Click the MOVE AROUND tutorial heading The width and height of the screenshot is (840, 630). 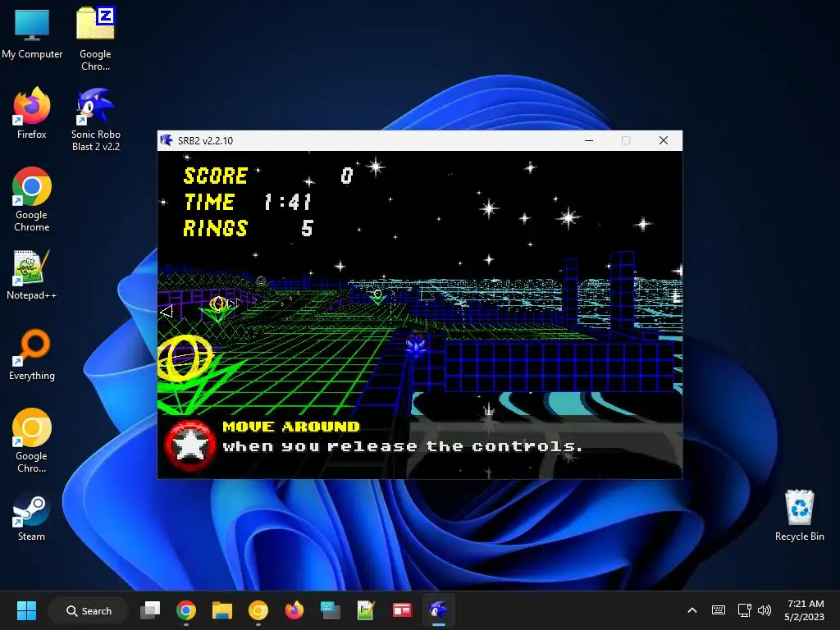point(291,427)
